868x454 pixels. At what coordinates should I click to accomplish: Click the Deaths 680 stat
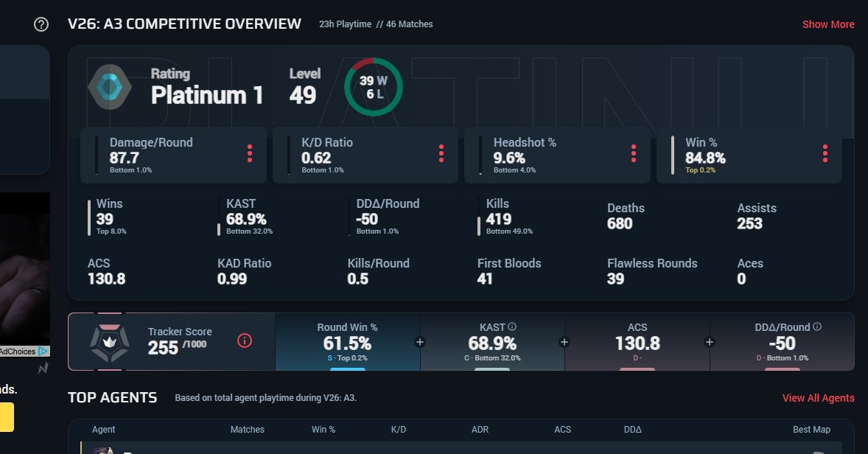tap(626, 216)
